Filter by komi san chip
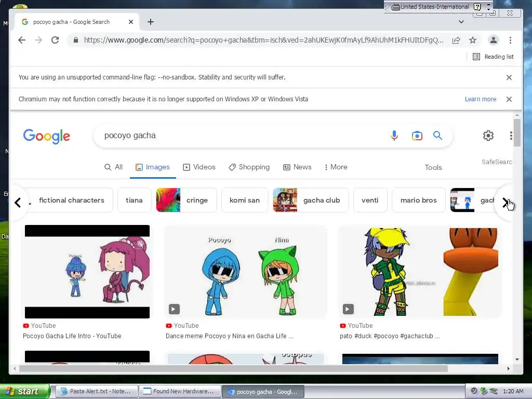 [x=245, y=200]
